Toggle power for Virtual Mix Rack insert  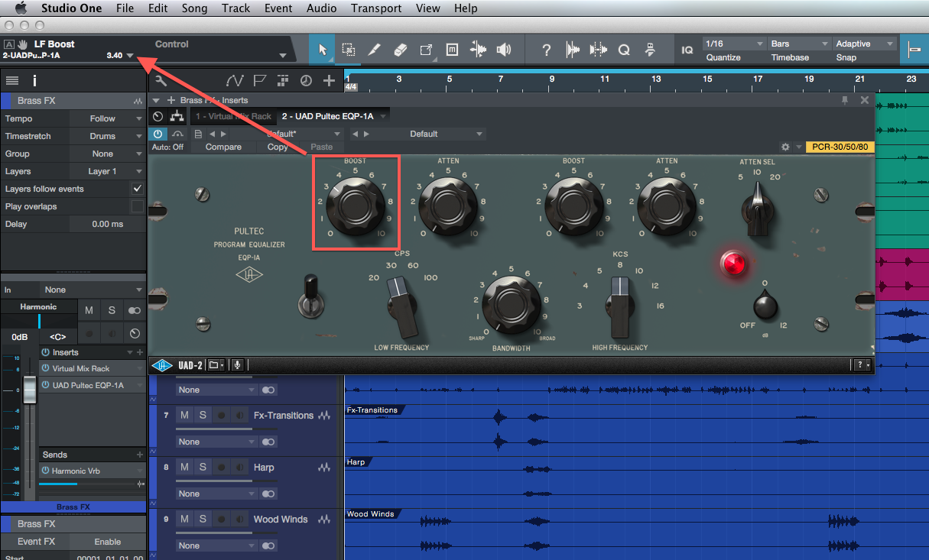coord(46,368)
